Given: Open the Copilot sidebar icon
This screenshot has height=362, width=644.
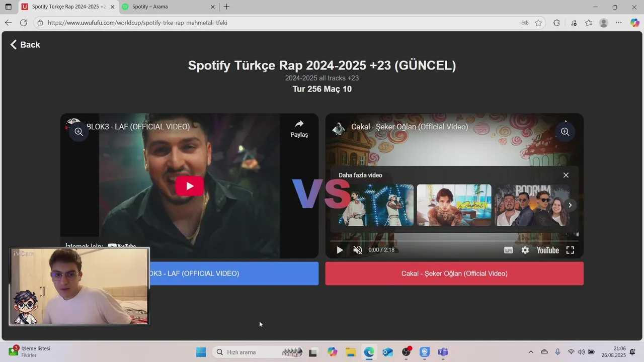Looking at the screenshot, I should (x=635, y=23).
